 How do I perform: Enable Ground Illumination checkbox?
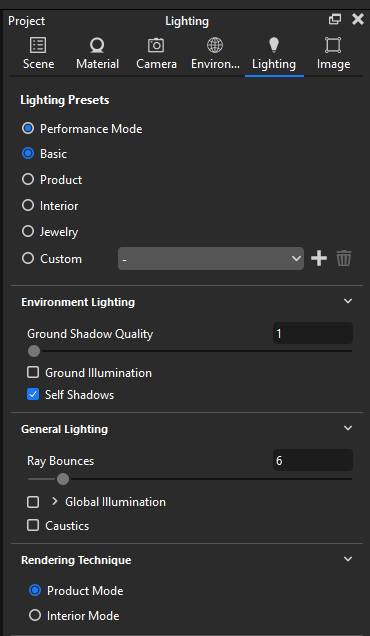pyautogui.click(x=33, y=372)
